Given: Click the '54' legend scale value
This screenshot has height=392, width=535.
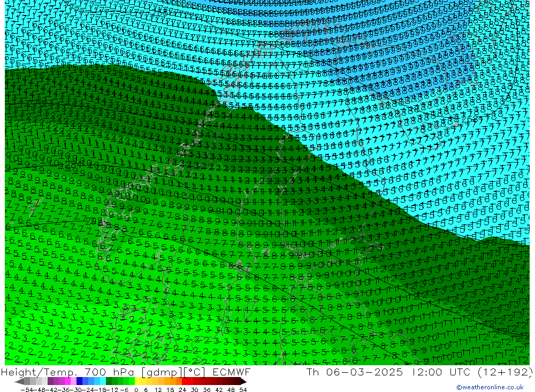Looking at the screenshot, I should pyautogui.click(x=243, y=390).
